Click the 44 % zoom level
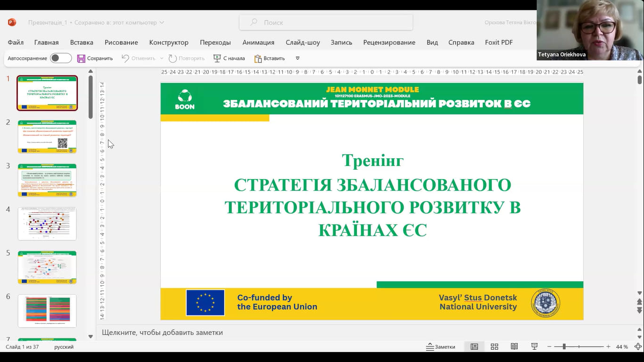The height and width of the screenshot is (362, 644). coord(622,347)
